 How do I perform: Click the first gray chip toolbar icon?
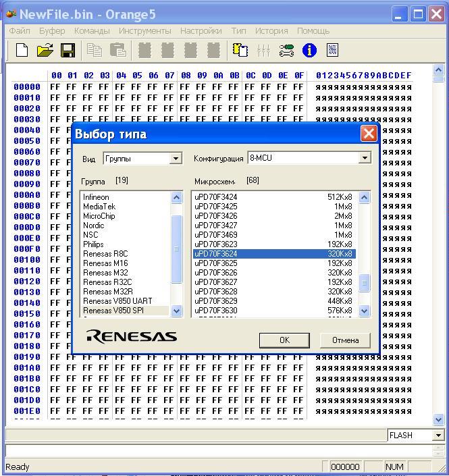coord(144,50)
